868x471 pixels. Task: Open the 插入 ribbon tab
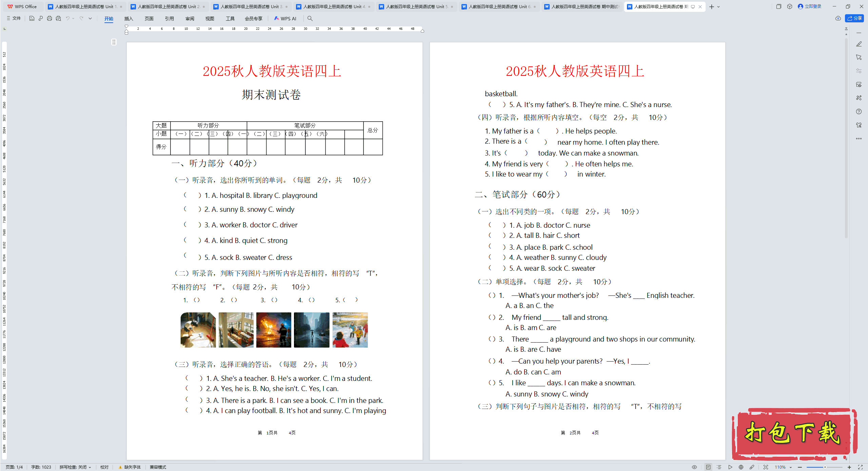point(129,19)
